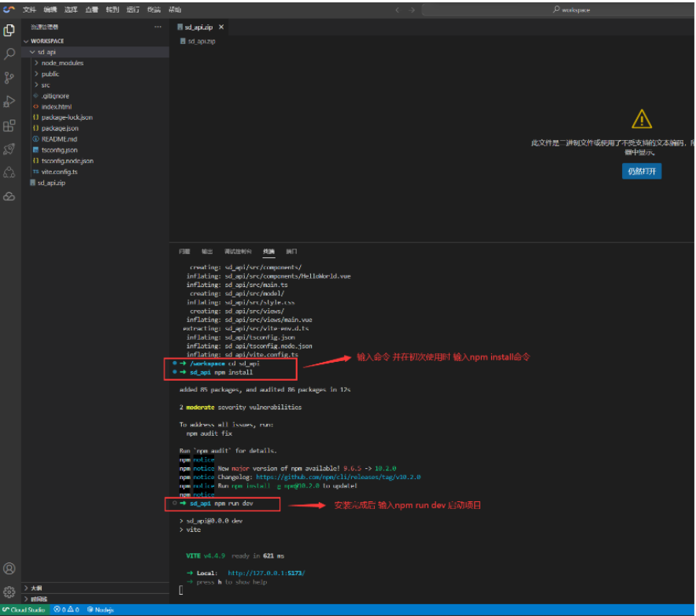The image size is (696, 616).
Task: Switch to the 端口 panel tab
Action: pyautogui.click(x=291, y=252)
